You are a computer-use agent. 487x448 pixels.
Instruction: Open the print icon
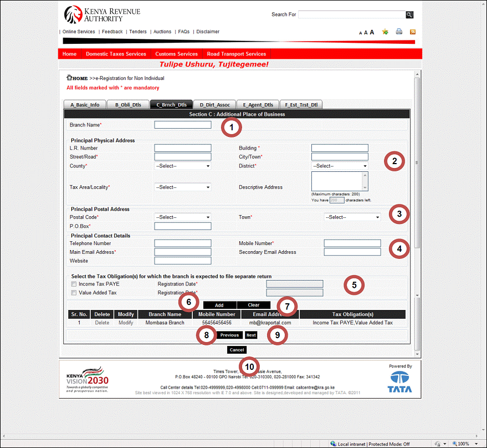point(398,32)
